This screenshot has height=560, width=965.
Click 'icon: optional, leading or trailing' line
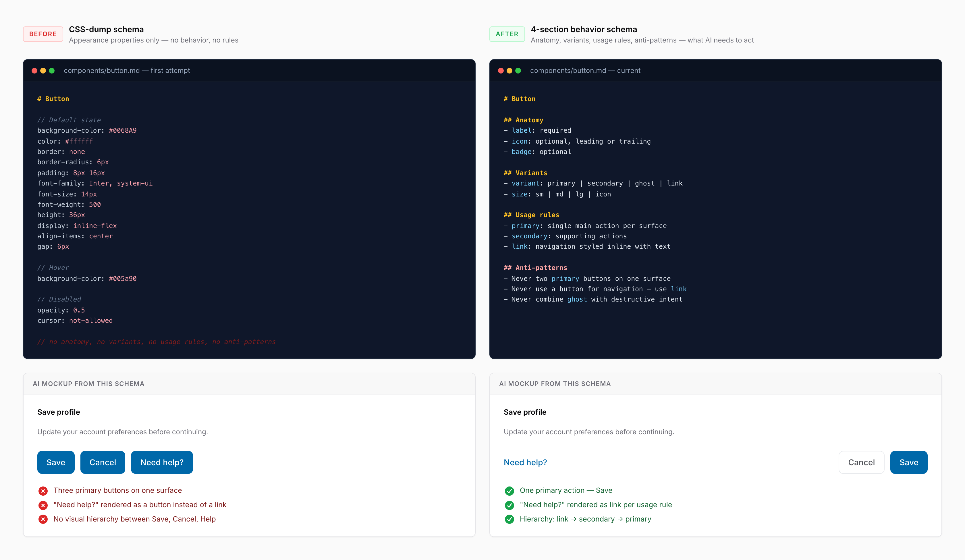(x=577, y=141)
